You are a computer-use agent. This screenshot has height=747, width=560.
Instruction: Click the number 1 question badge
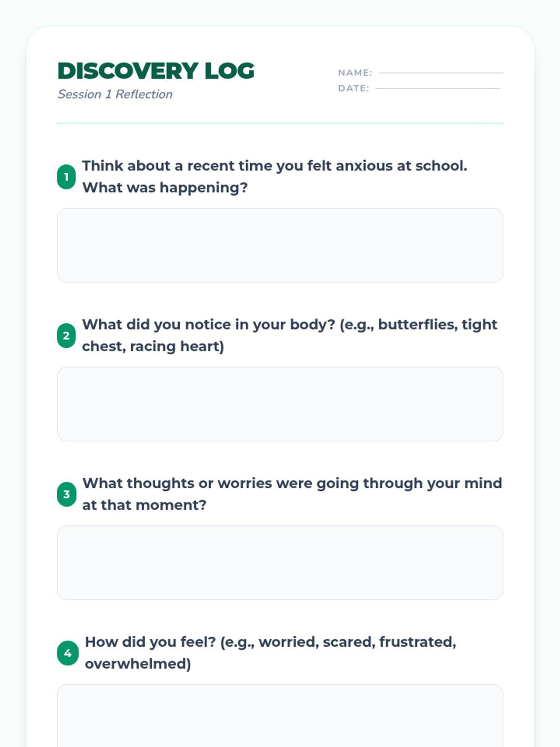coord(66,177)
